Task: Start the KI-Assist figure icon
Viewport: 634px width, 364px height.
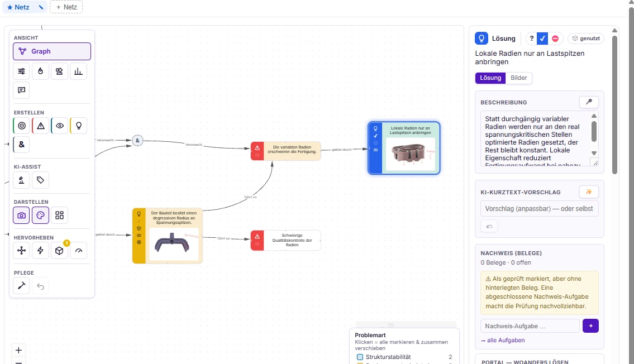Action: [21, 180]
